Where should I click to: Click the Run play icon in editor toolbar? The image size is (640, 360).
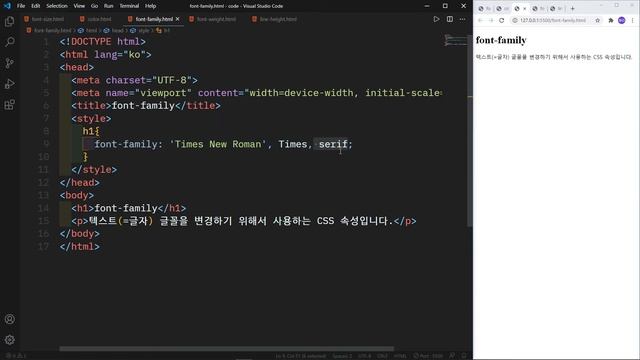[436, 19]
